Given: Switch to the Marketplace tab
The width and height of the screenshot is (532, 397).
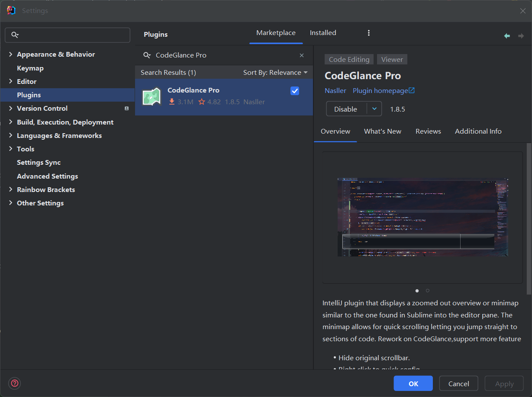Looking at the screenshot, I should point(276,33).
